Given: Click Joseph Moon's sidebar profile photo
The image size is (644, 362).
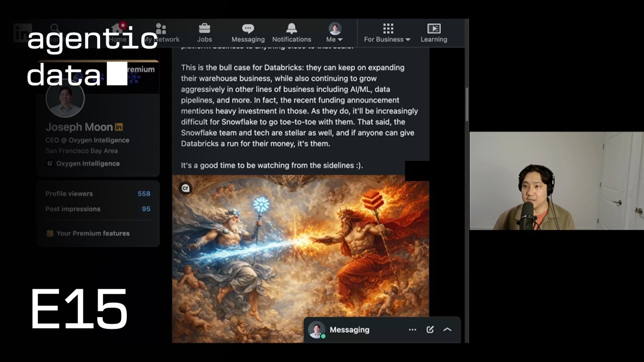Looking at the screenshot, I should [65, 98].
